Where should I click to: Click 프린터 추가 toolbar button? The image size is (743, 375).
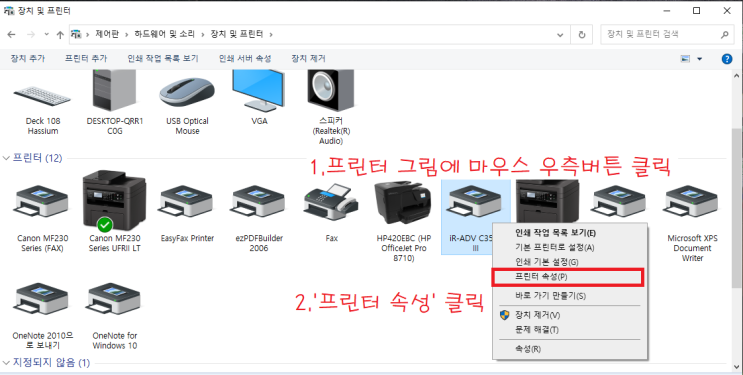click(x=86, y=59)
